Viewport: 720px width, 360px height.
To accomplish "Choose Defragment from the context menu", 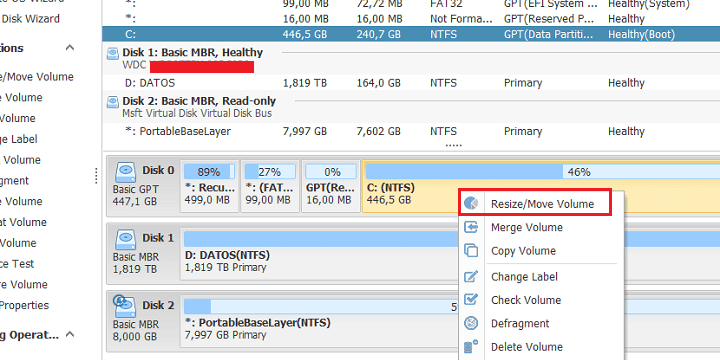I will [x=541, y=323].
